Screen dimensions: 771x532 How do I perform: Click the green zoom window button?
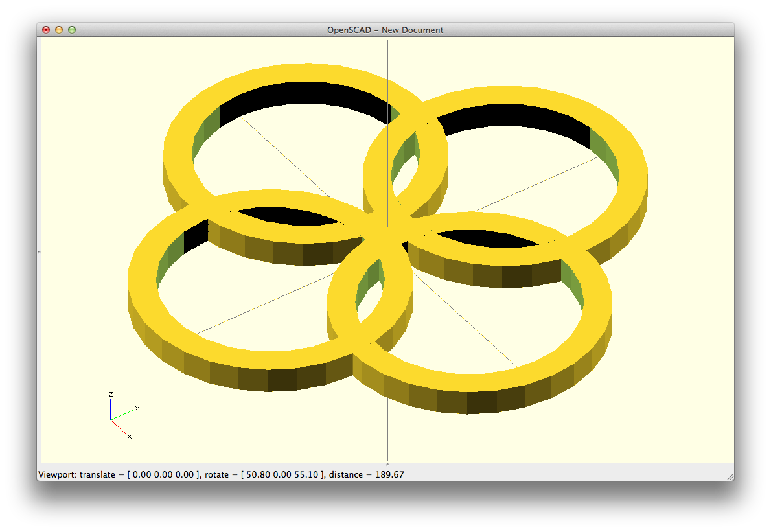(72, 30)
